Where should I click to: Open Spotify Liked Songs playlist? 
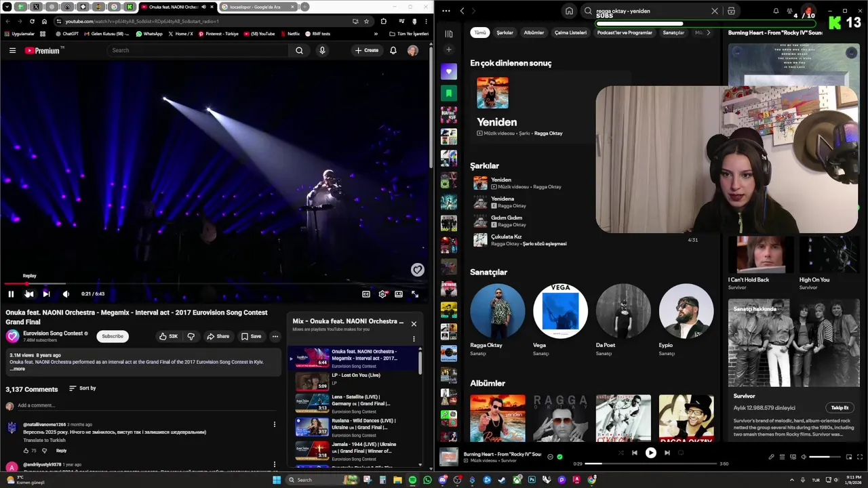pos(449,72)
